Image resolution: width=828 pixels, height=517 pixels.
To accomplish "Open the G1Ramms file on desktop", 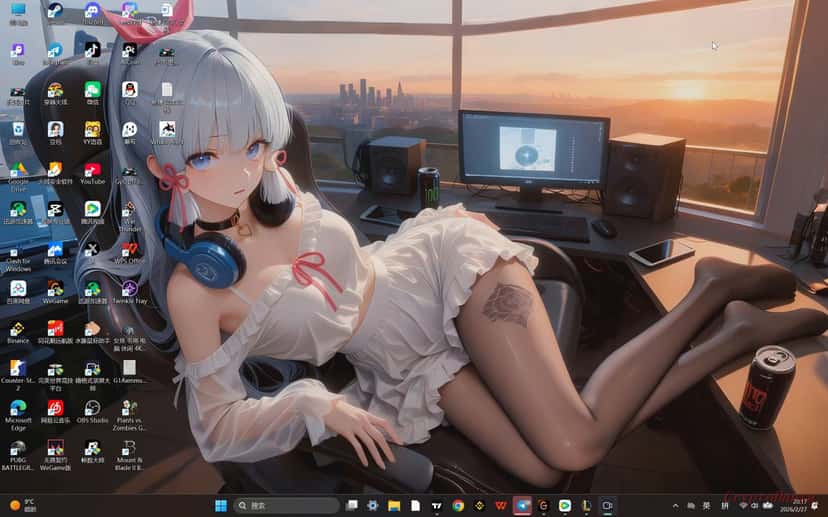I will 129,372.
